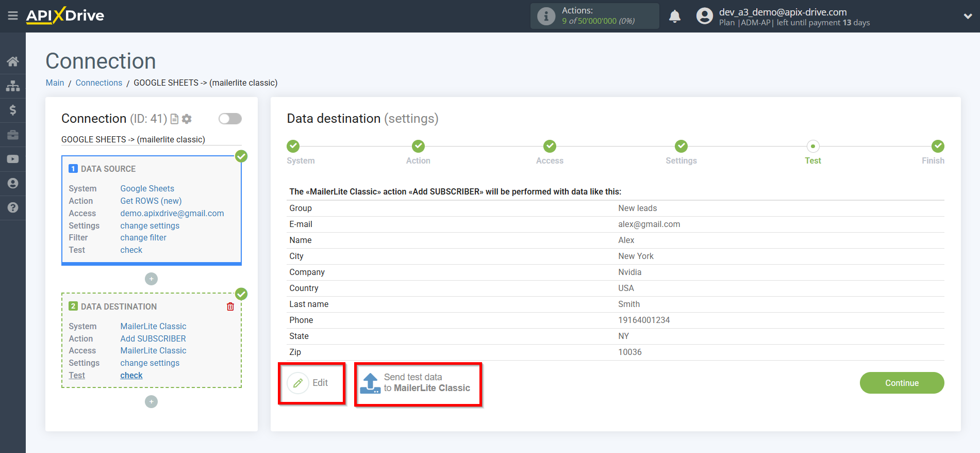Open the home sidebar icon

[x=13, y=61]
